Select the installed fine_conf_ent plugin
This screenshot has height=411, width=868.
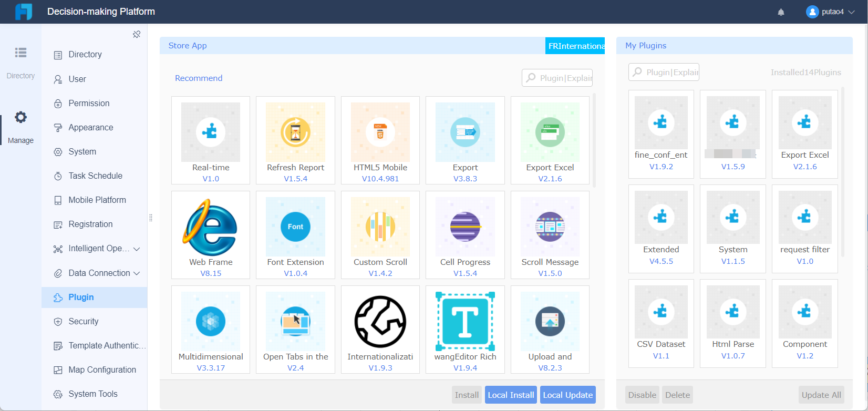click(x=661, y=133)
